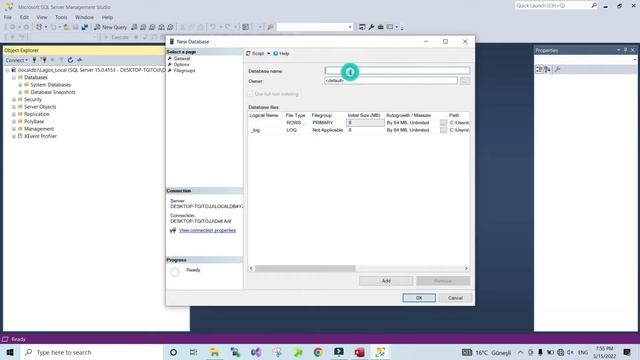Click the Categorized icon in Properties panel
Image resolution: width=640 pixels, height=360 pixels.
click(x=539, y=69)
